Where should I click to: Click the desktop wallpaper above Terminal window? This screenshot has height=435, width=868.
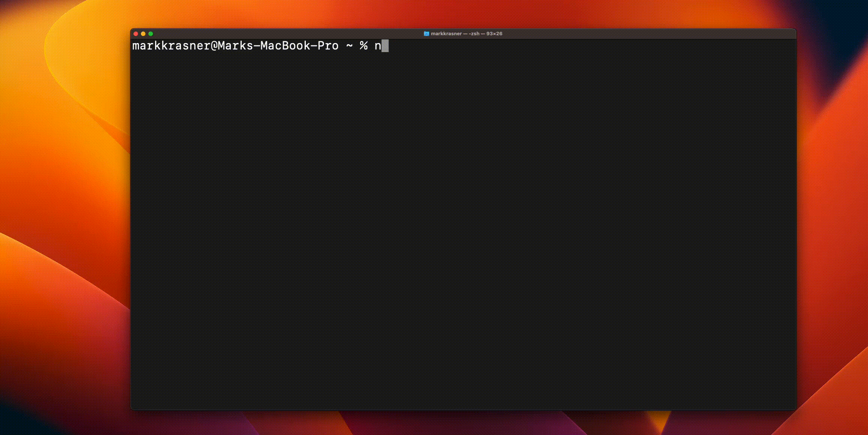click(463, 13)
